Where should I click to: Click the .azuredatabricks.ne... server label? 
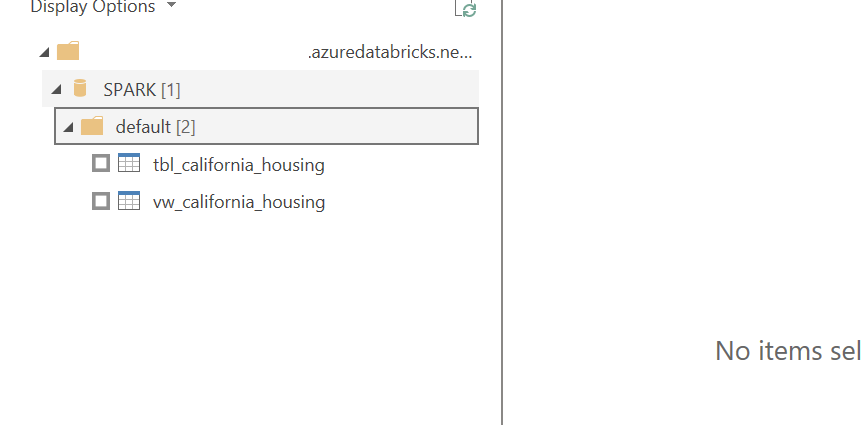coord(390,52)
